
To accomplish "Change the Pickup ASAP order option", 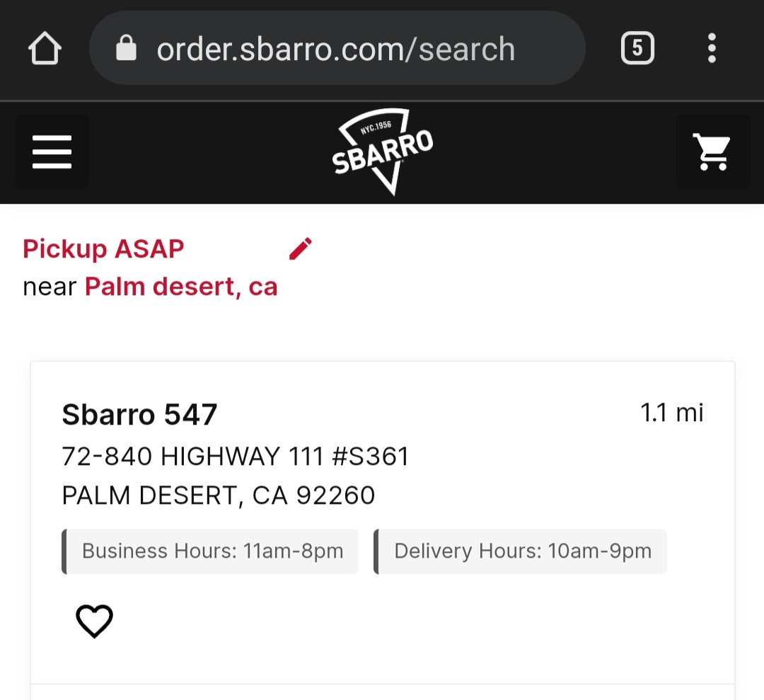I will point(103,249).
